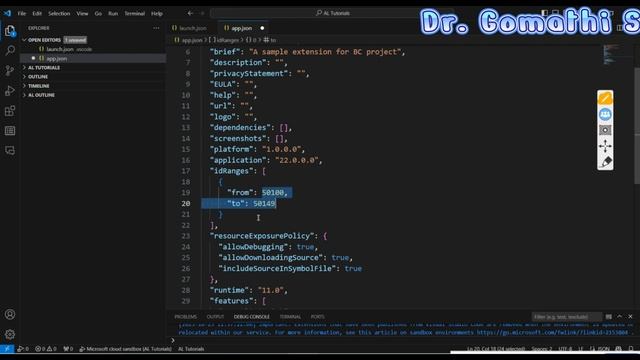Open the Terminal menu

[135, 13]
